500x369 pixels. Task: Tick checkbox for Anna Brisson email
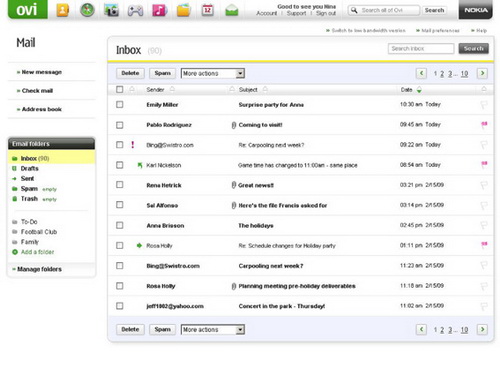pos(119,225)
